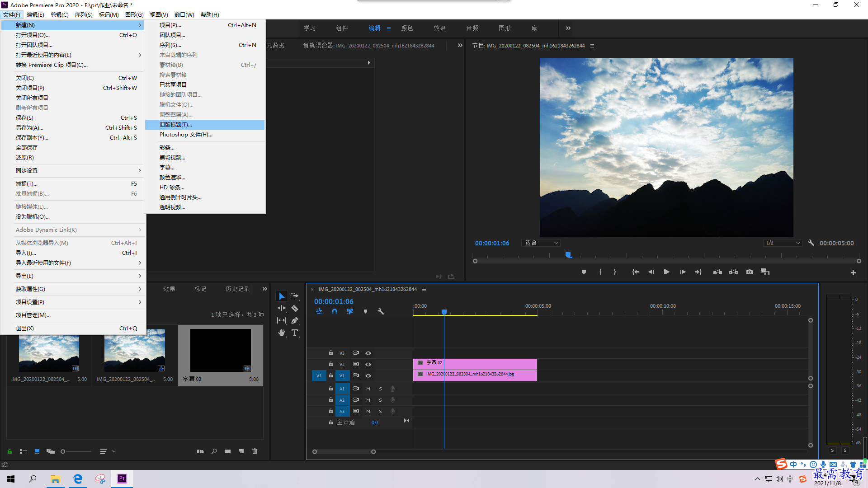This screenshot has height=488, width=868.
Task: Click the Extract button
Action: tap(733, 272)
